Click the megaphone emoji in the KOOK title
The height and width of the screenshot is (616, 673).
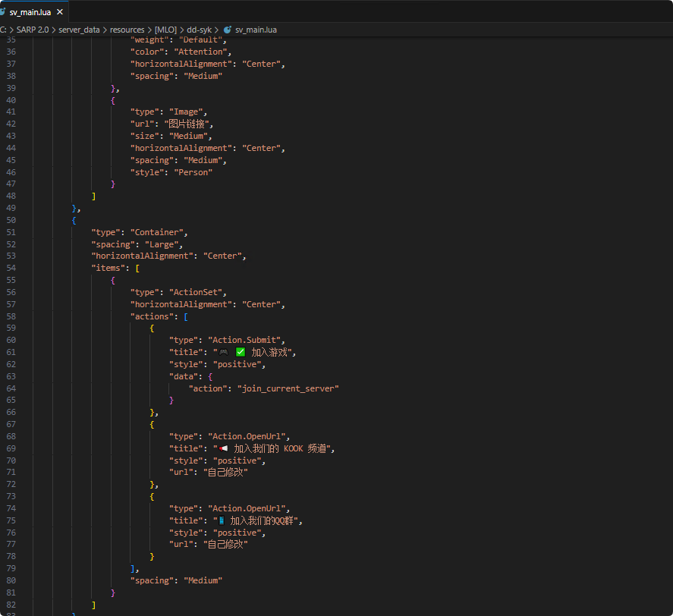click(223, 448)
